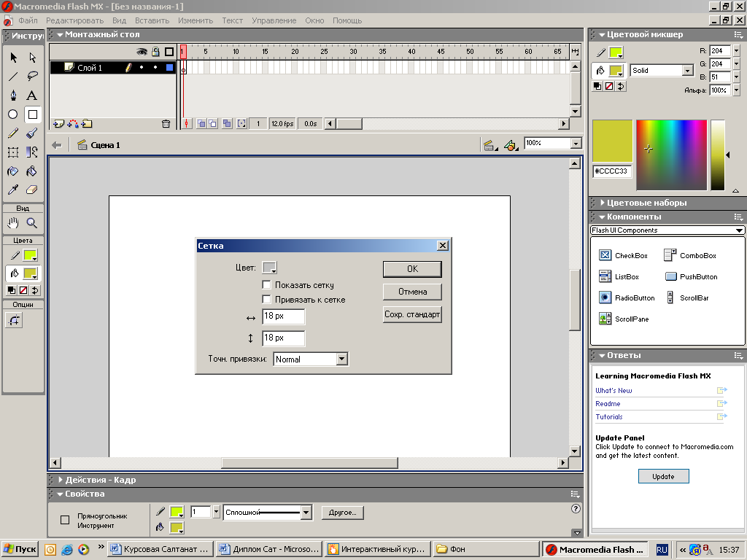Click the Другое... stroke button
The height and width of the screenshot is (560, 747).
click(343, 513)
